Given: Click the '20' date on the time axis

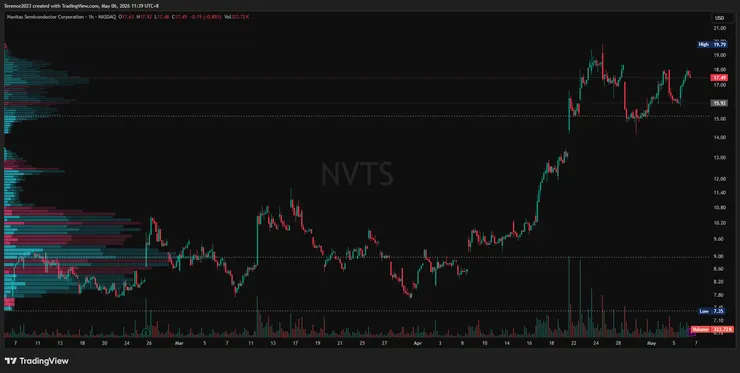Looking at the screenshot, I should coord(104,343).
